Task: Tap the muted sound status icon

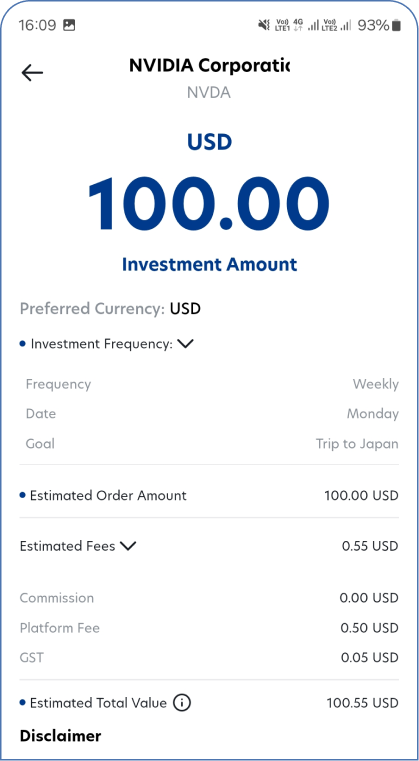Action: tap(264, 25)
